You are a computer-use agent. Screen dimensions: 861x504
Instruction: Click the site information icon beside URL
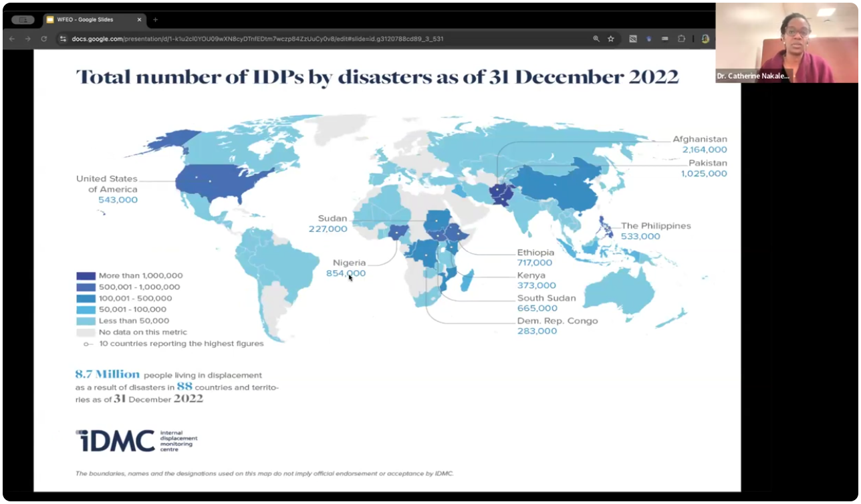[63, 39]
